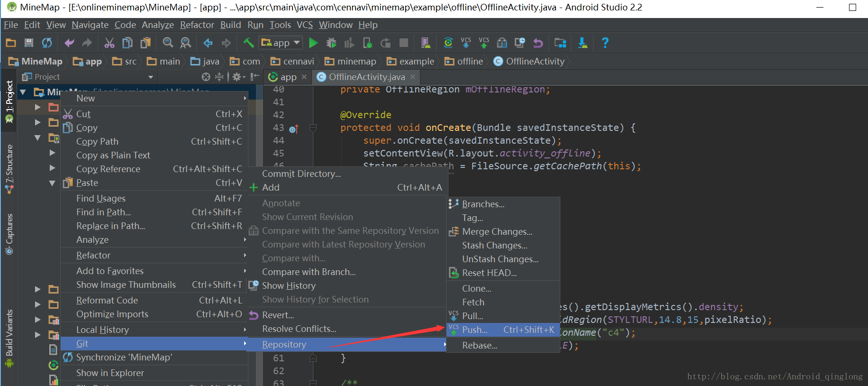Viewport: 868px width, 386px height.
Task: Toggle the 1: Project tool window
Action: click(9, 101)
